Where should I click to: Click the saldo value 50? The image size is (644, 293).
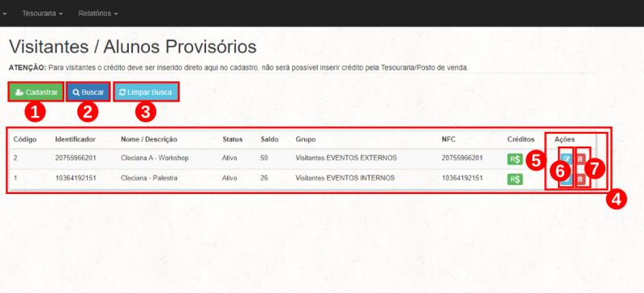point(264,158)
